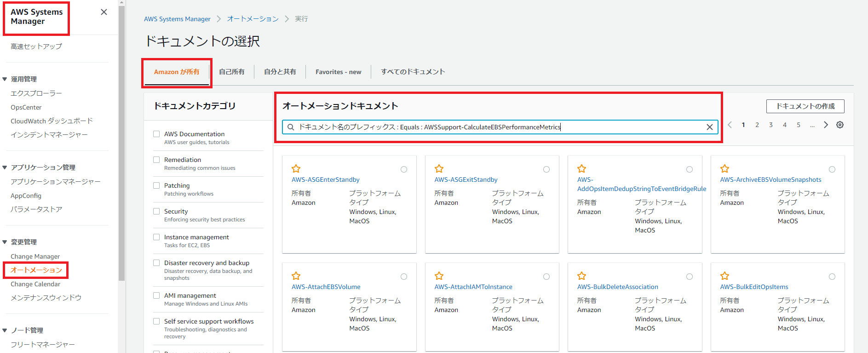Click the search magnifier icon

coord(291,127)
